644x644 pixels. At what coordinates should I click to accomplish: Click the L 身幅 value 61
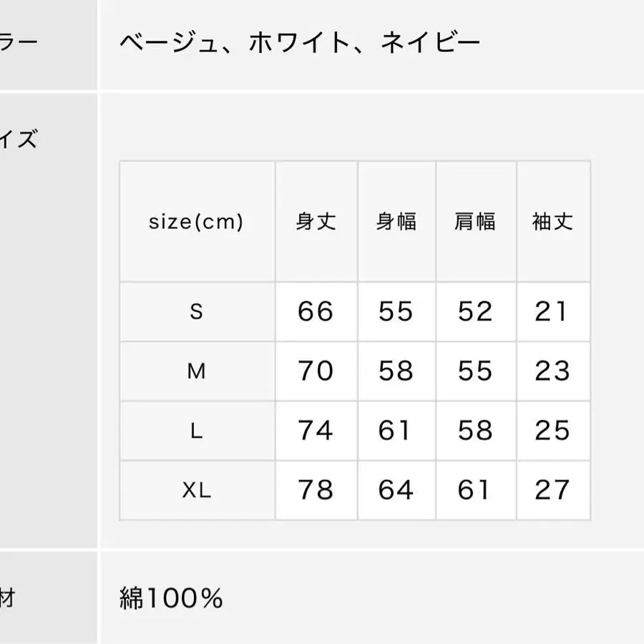(x=396, y=431)
